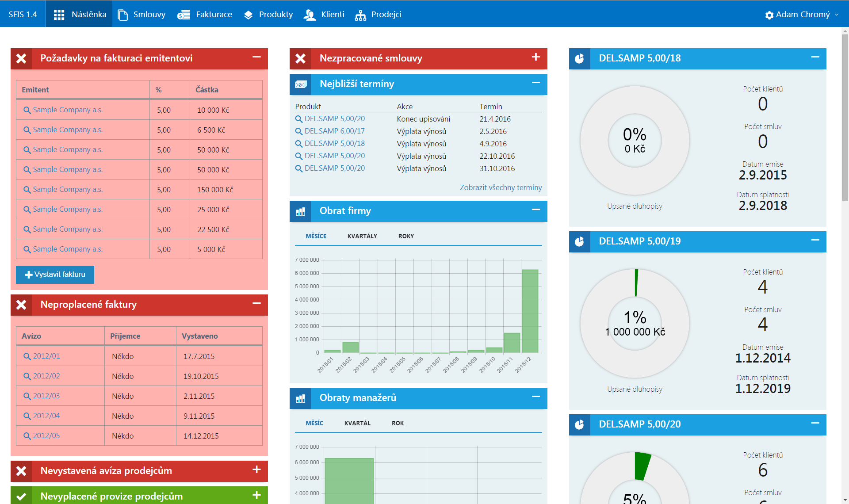The width and height of the screenshot is (849, 504).
Task: Open the Fakturace section
Action: point(204,14)
